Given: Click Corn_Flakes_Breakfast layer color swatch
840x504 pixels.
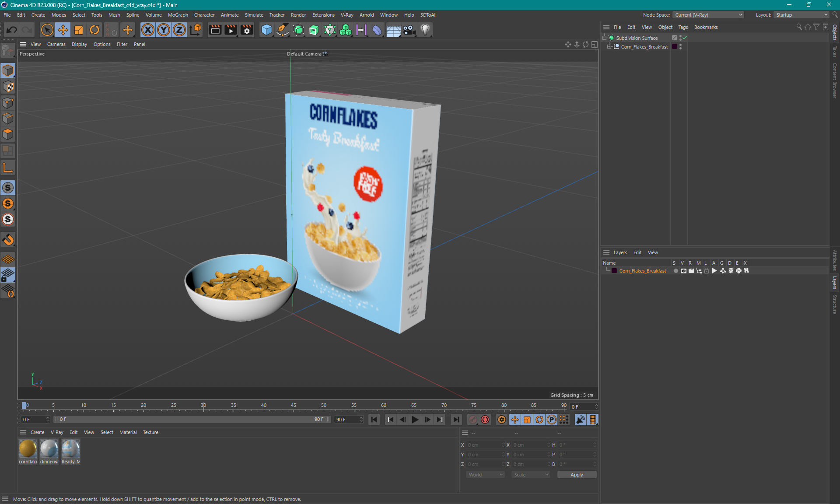Looking at the screenshot, I should [x=614, y=271].
